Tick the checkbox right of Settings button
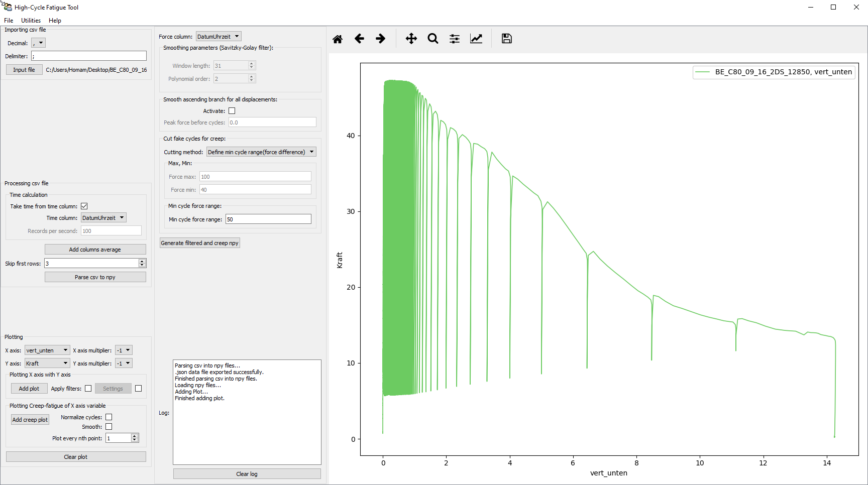Image resolution: width=868 pixels, height=485 pixels. 139,389
